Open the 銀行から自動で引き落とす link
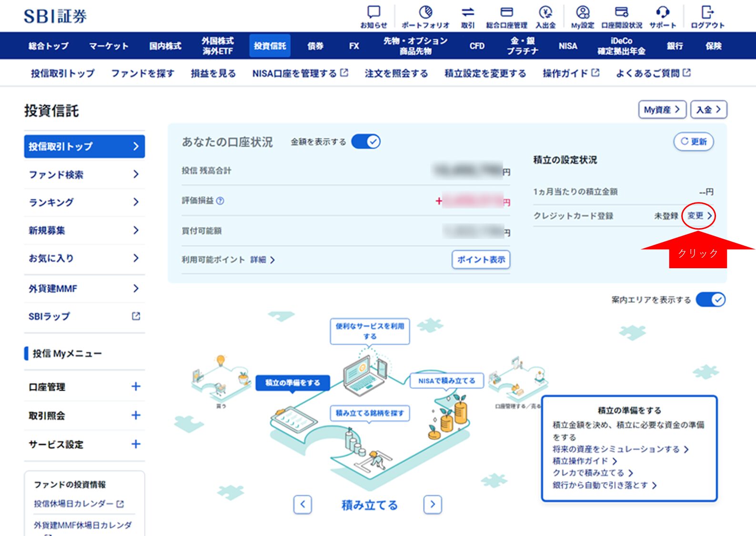756x536 pixels. pyautogui.click(x=605, y=485)
